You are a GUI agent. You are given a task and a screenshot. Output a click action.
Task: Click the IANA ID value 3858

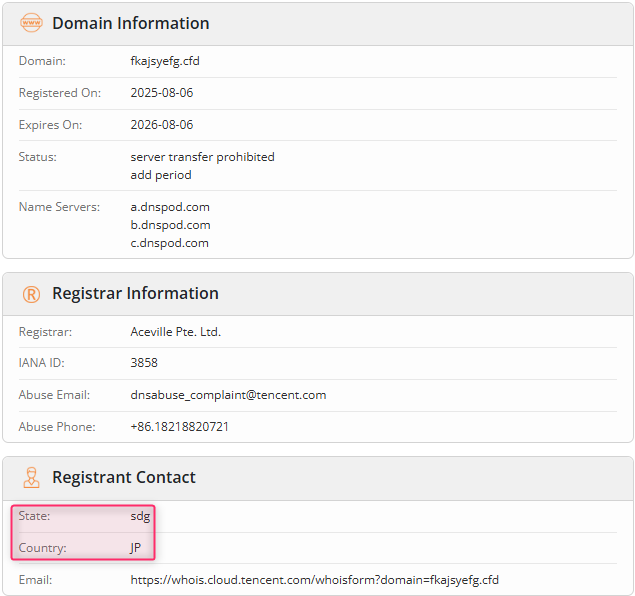[x=144, y=363]
